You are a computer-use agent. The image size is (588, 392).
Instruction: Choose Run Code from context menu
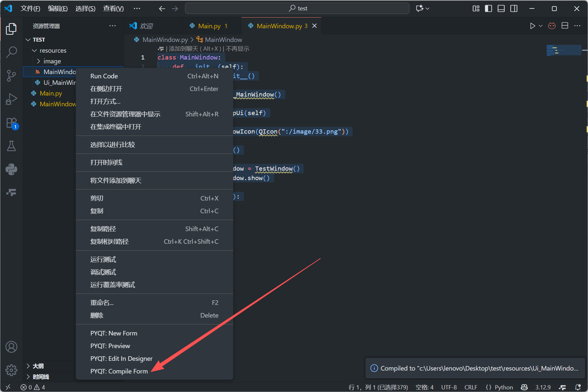(x=154, y=76)
